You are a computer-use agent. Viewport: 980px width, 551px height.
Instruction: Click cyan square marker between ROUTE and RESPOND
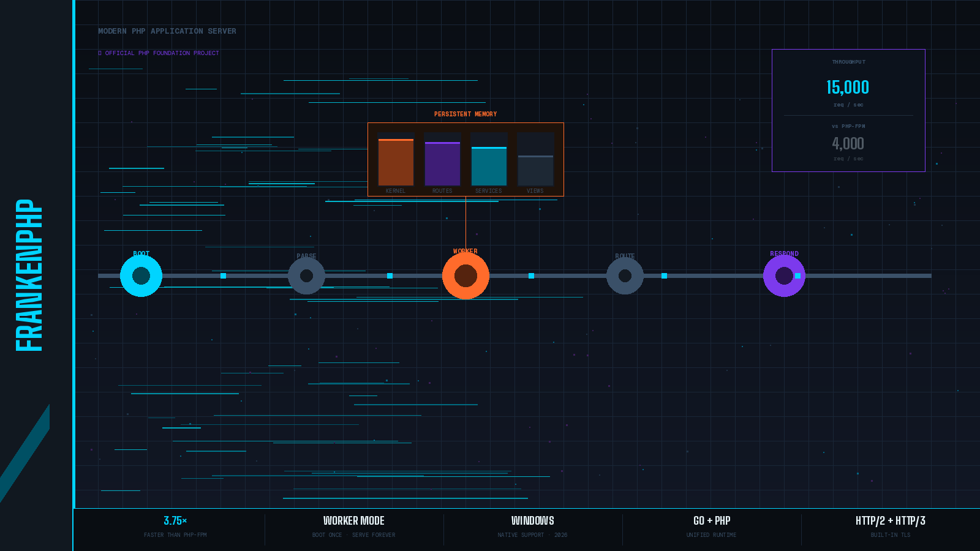tap(664, 275)
